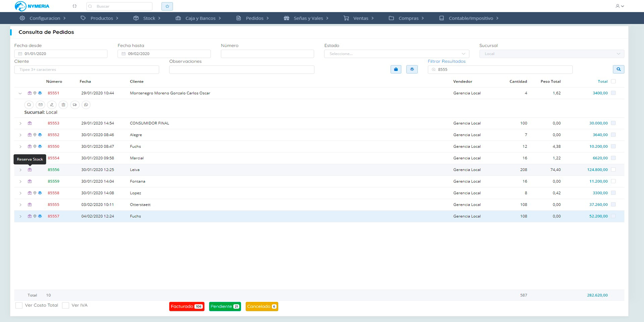Open the Configuracion menu
The height and width of the screenshot is (322, 644).
[x=43, y=18]
